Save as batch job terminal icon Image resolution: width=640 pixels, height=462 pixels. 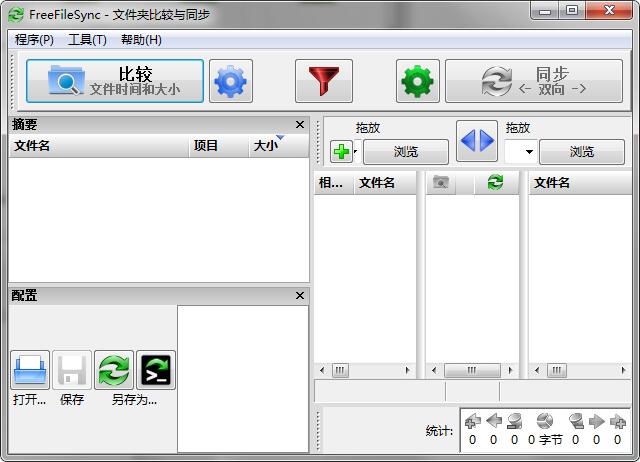point(156,370)
